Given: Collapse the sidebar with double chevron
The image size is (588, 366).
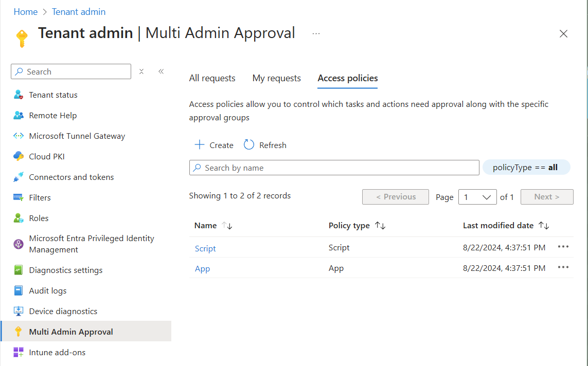Looking at the screenshot, I should [161, 71].
